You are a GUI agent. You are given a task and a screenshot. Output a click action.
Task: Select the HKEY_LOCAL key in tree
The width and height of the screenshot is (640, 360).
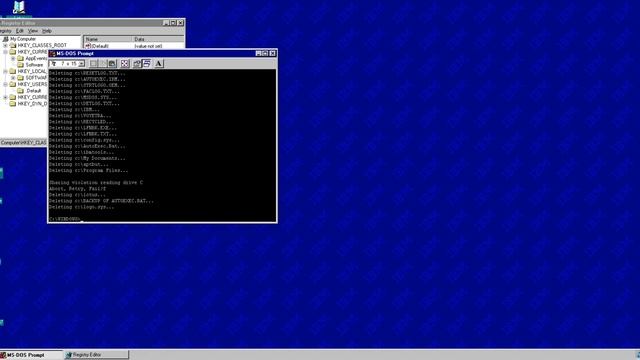[32, 71]
